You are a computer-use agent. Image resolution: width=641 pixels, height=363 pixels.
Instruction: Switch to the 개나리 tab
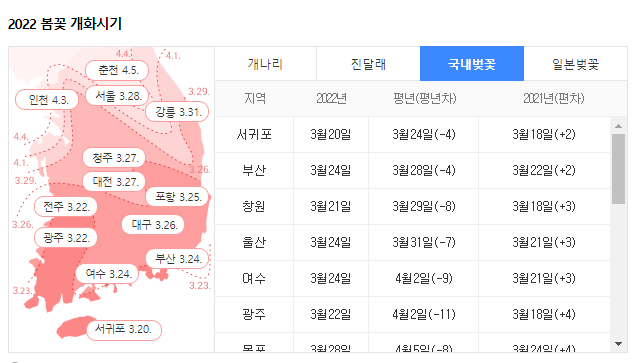[x=265, y=64]
